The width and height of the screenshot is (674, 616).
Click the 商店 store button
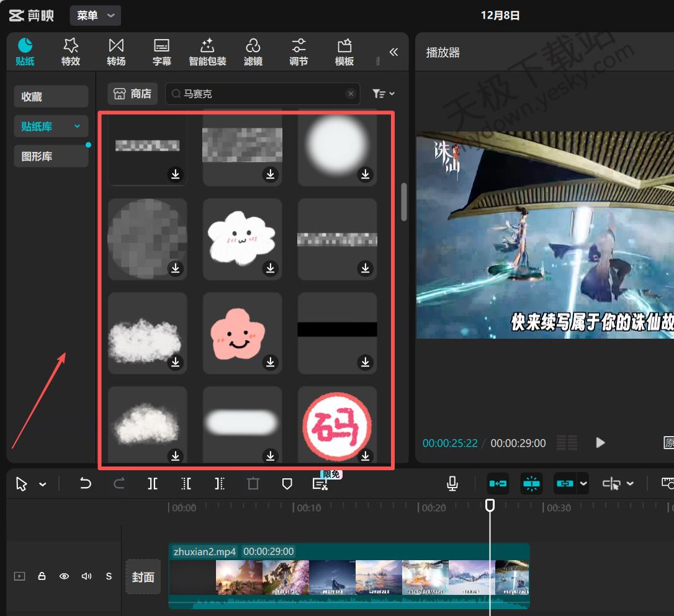point(132,94)
